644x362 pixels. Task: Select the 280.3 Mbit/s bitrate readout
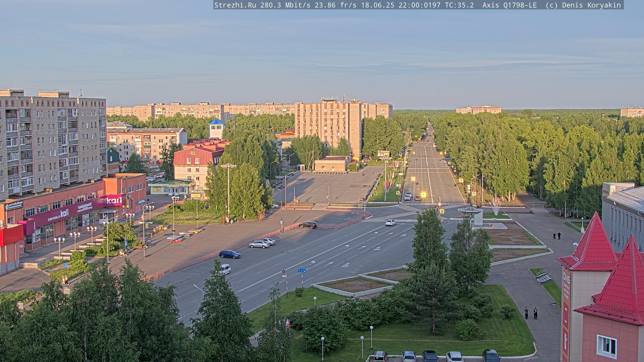(x=285, y=5)
